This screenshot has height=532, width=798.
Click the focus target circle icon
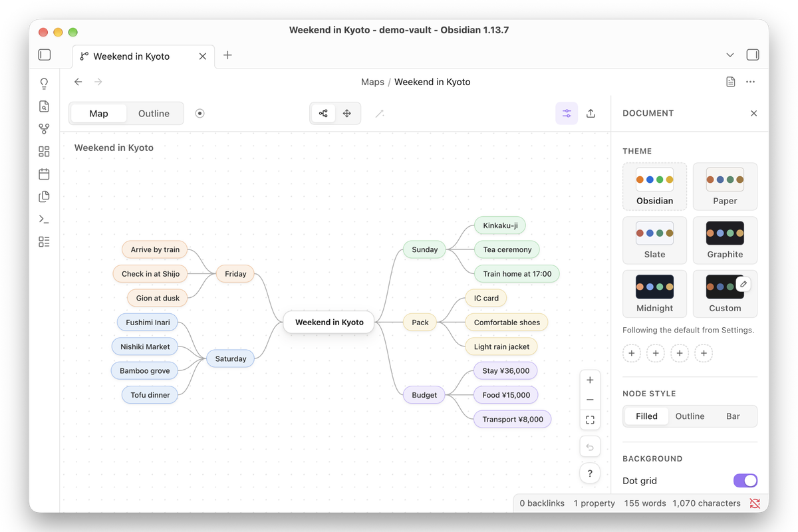[199, 114]
